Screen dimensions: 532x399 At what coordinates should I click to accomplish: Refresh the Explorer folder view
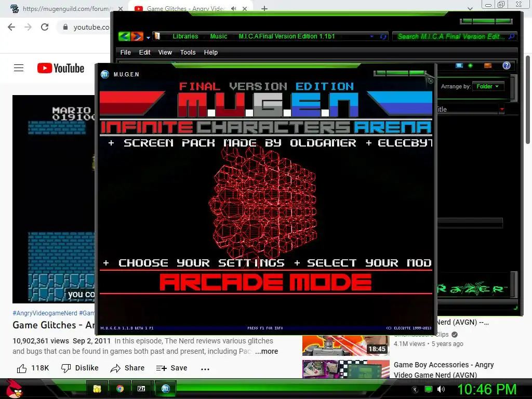pos(383,36)
